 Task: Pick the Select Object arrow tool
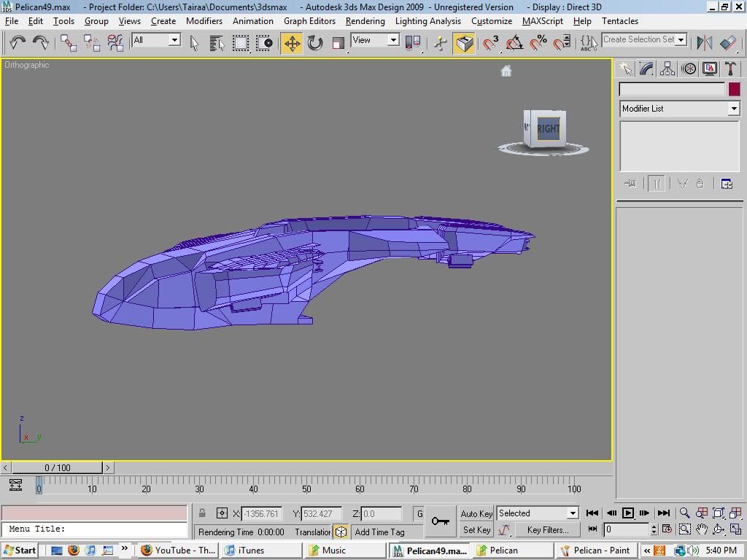click(x=194, y=43)
